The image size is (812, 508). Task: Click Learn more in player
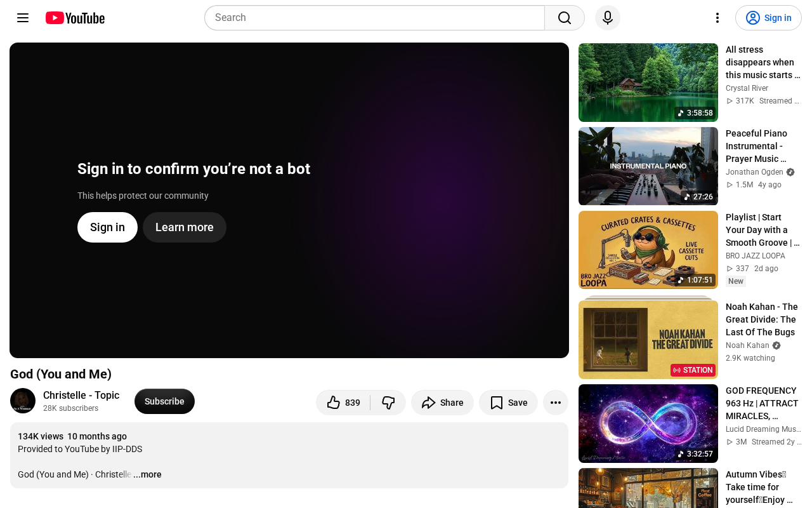pos(185,227)
